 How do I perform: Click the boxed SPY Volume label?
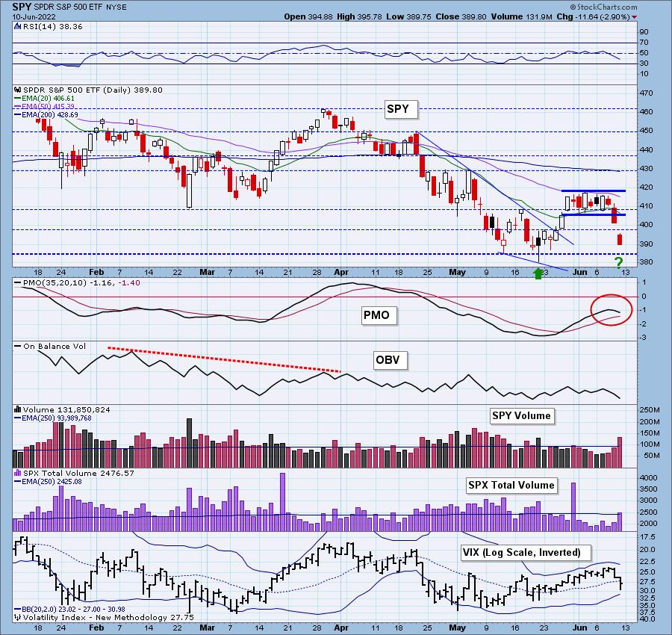click(x=522, y=416)
